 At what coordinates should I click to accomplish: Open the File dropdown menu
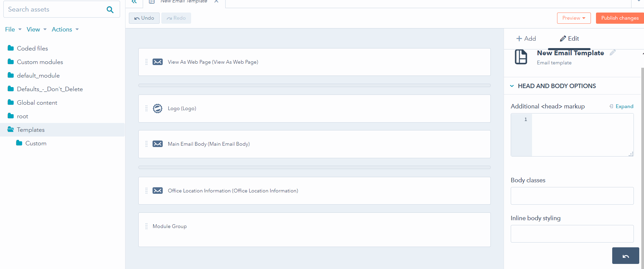click(x=13, y=29)
